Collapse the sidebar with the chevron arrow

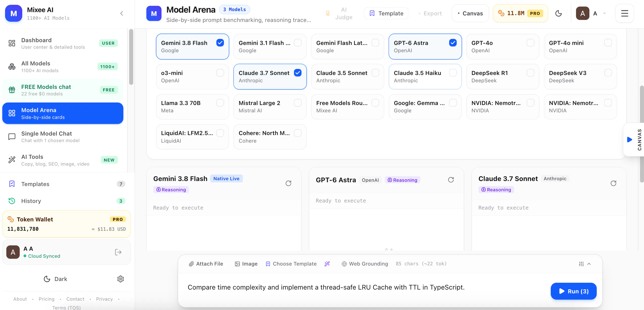point(122,13)
